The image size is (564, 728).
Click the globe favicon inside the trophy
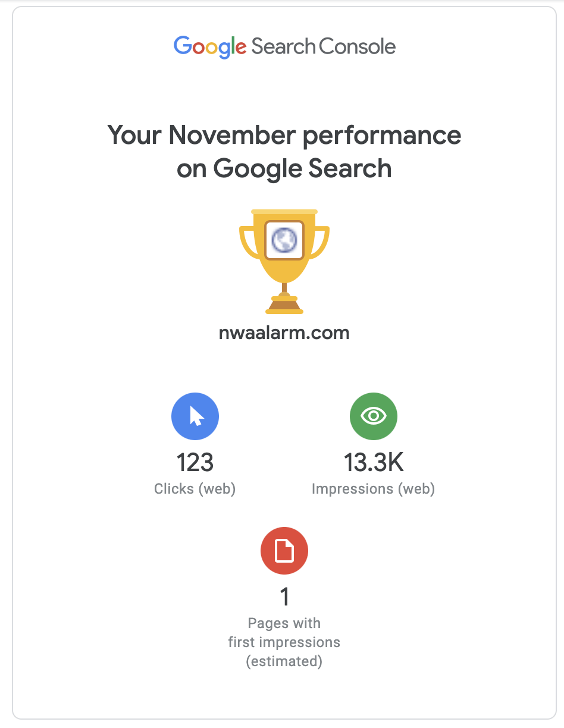(x=284, y=240)
